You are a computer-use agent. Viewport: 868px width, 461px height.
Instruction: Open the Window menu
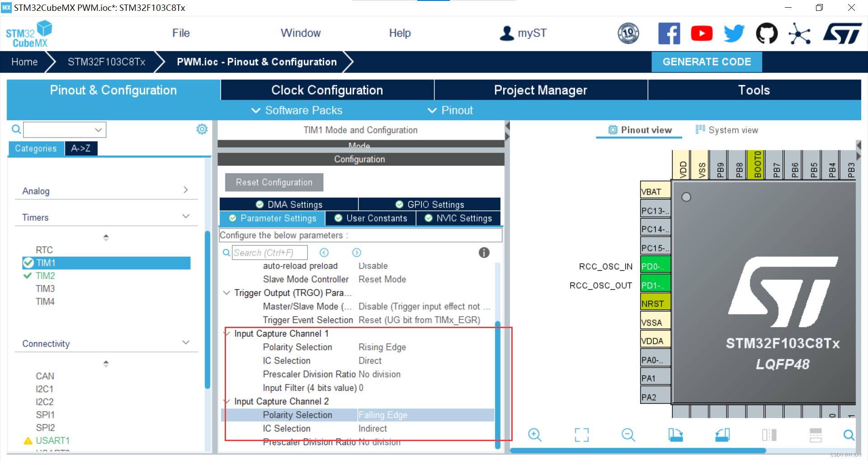coord(301,33)
